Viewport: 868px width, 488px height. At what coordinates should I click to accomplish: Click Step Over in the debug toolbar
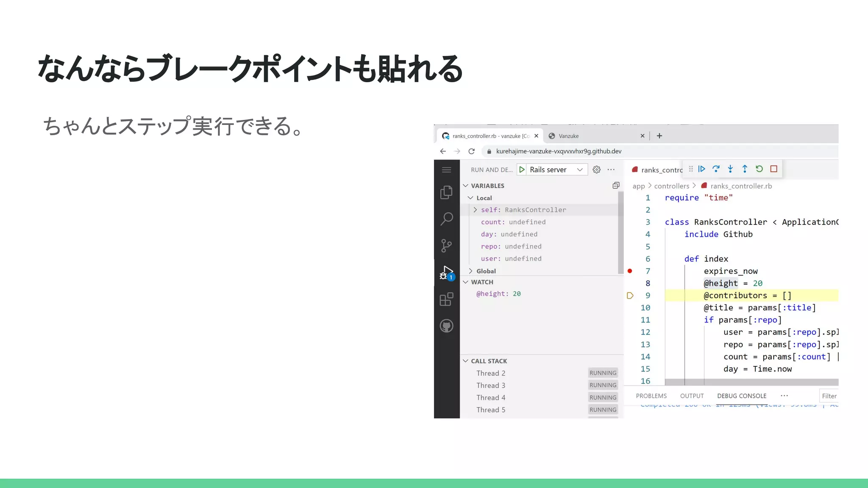(x=716, y=169)
